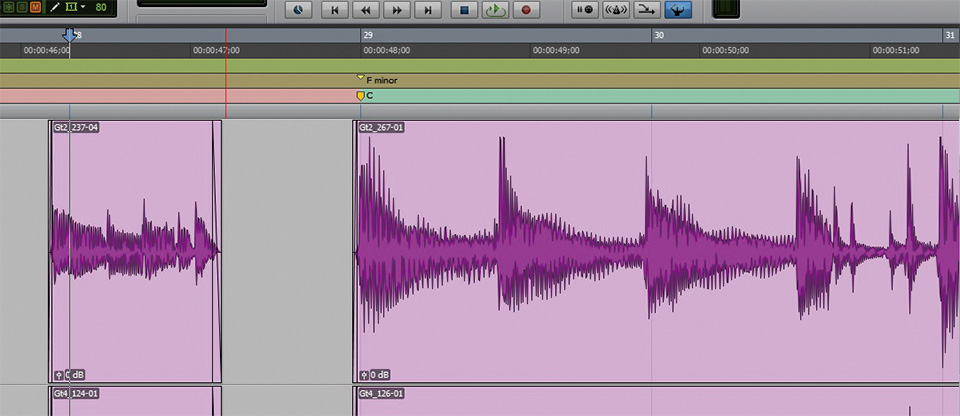Click 00:00:51;00 on the timecode ruler
Image resolution: width=960 pixels, height=416 pixels.
[x=896, y=50]
